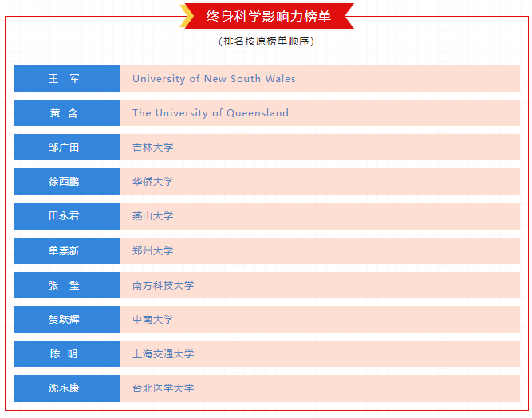Click the institution 南方科技大学

click(x=164, y=285)
